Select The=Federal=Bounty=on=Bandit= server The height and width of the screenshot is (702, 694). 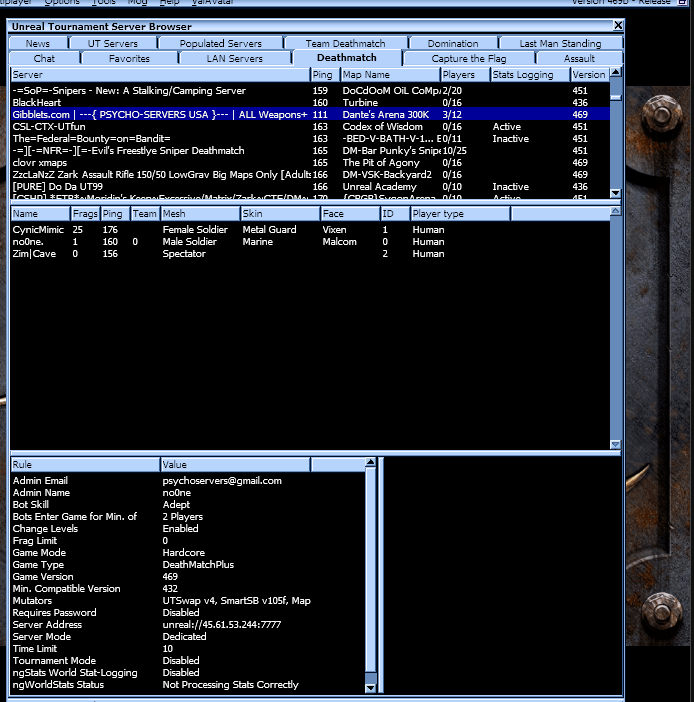point(310,139)
